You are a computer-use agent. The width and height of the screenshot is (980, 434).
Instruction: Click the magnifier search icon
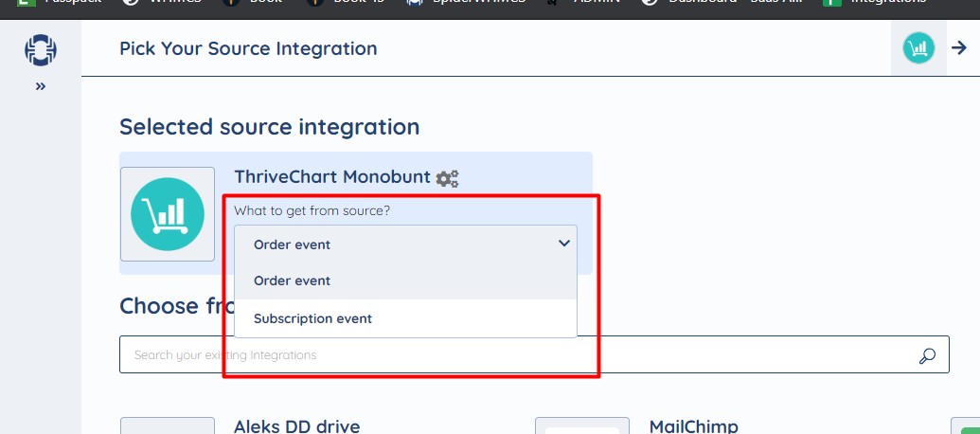[x=927, y=356]
